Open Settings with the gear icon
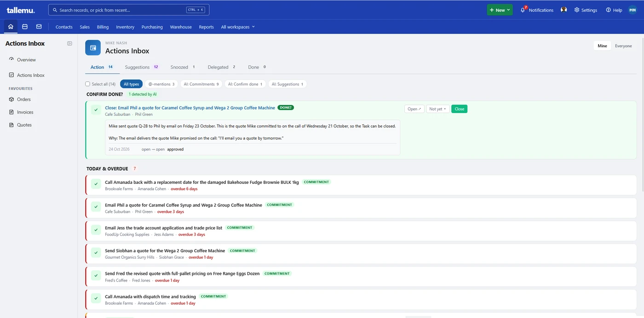Viewport: 644px width, 318px height. [x=586, y=10]
